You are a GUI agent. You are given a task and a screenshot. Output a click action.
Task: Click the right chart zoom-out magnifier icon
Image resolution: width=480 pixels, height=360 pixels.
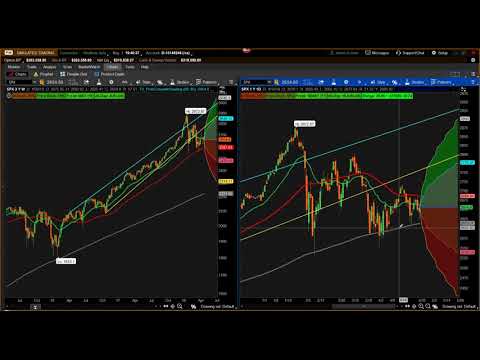pos(428,306)
